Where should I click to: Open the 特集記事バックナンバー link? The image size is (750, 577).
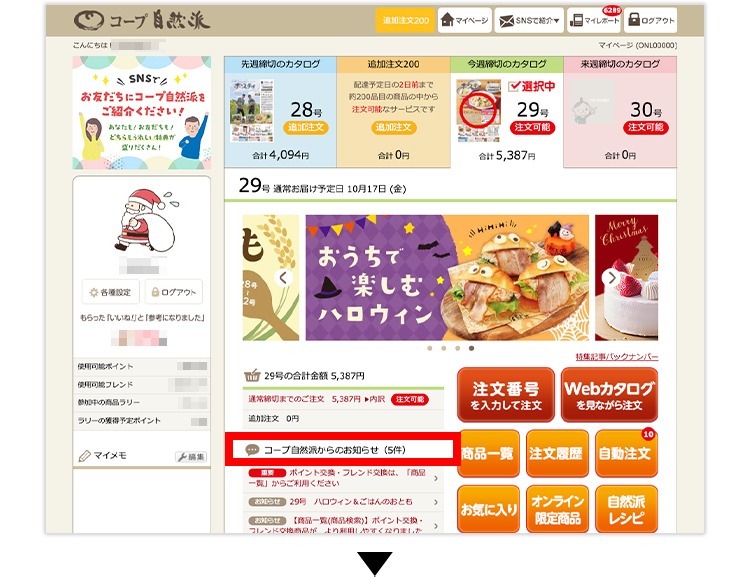click(x=617, y=357)
